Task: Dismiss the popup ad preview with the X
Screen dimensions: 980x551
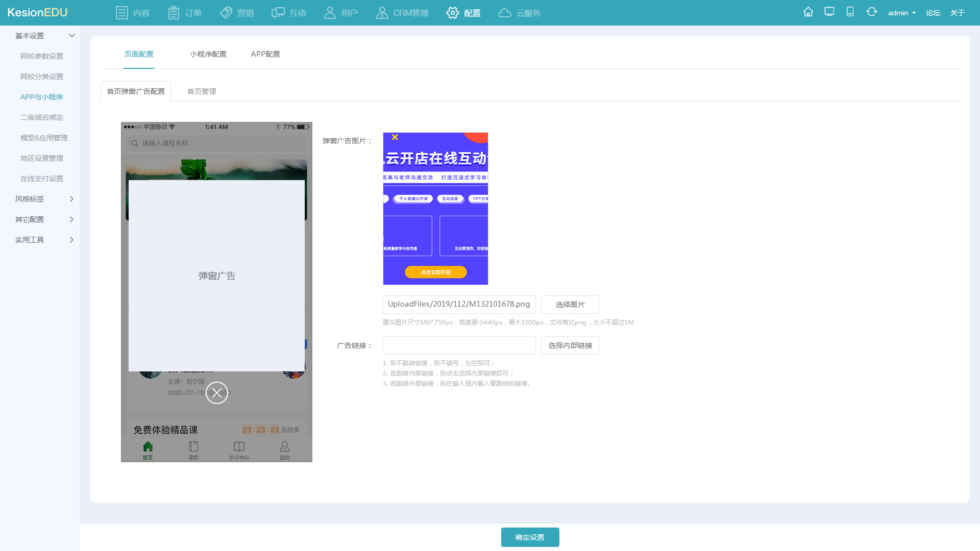Action: click(x=216, y=392)
